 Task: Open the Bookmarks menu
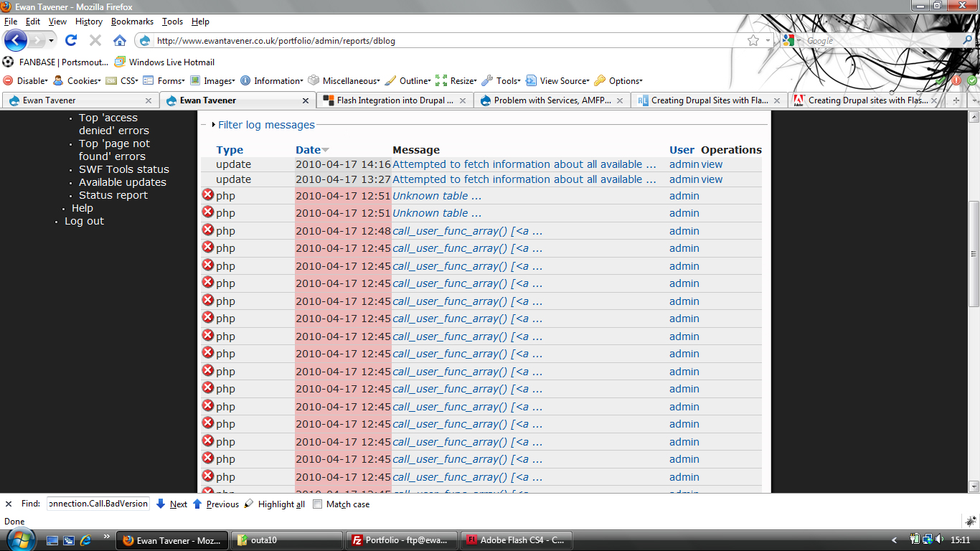pyautogui.click(x=132, y=22)
